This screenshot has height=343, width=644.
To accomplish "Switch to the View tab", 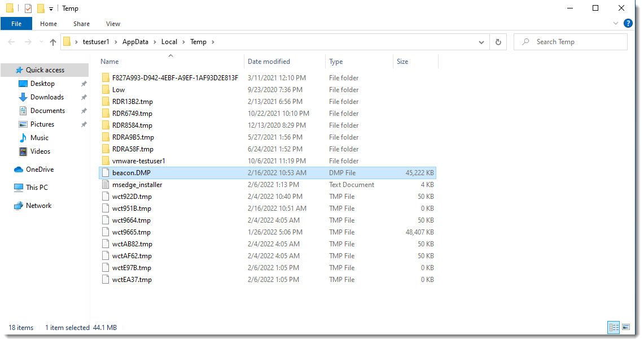I will click(112, 24).
